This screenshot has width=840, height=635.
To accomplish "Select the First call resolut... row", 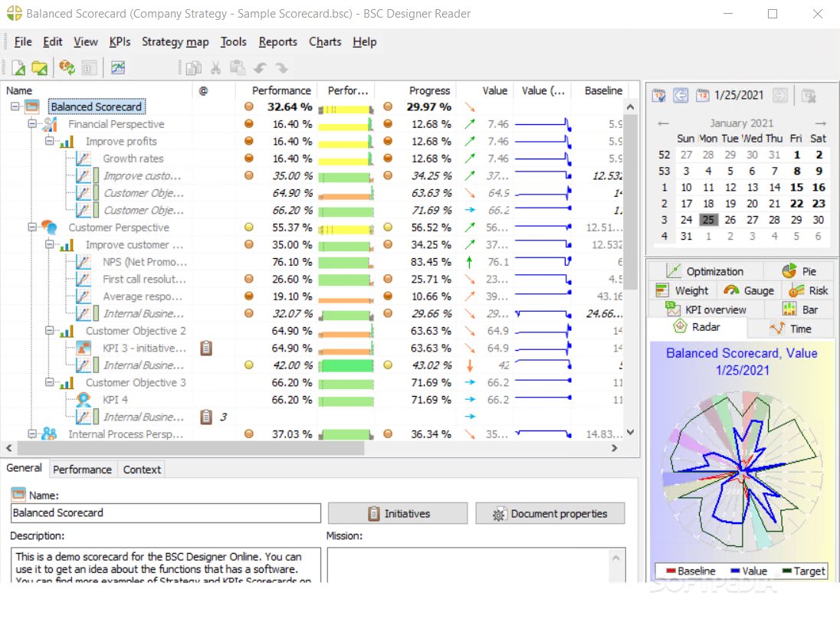I will (x=313, y=279).
